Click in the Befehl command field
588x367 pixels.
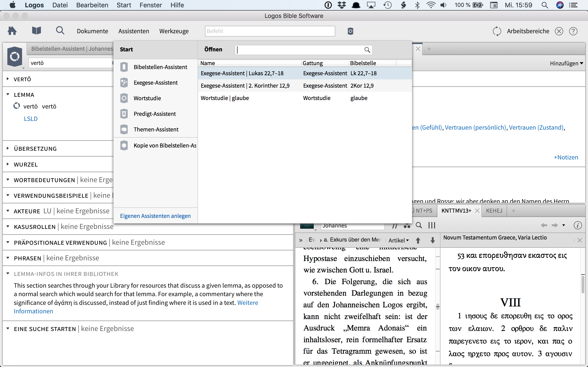point(270,31)
